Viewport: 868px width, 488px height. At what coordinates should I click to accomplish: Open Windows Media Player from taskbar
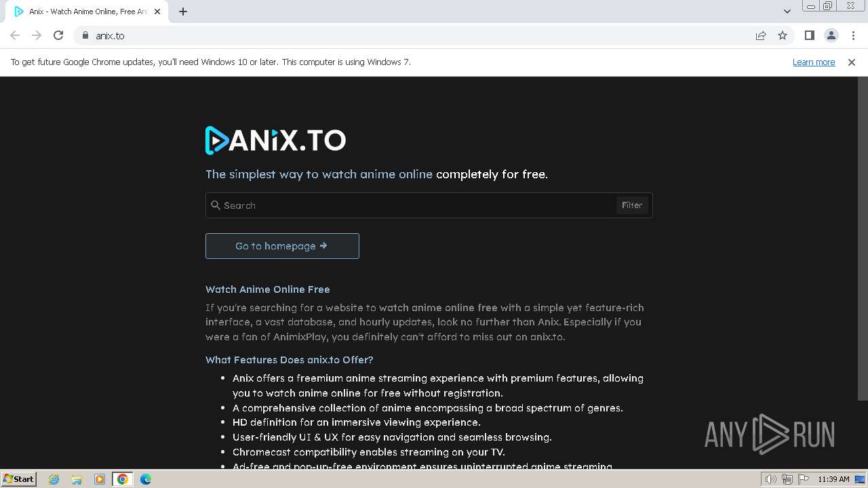click(100, 479)
